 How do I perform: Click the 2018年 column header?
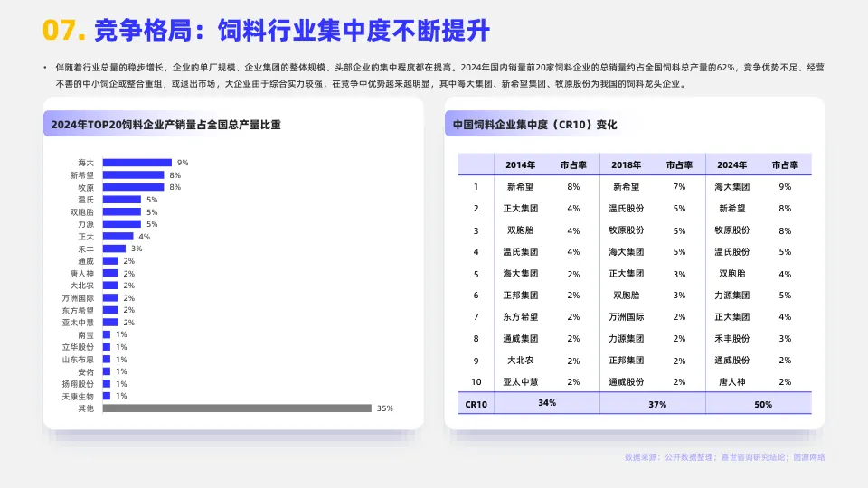pyautogui.click(x=626, y=164)
